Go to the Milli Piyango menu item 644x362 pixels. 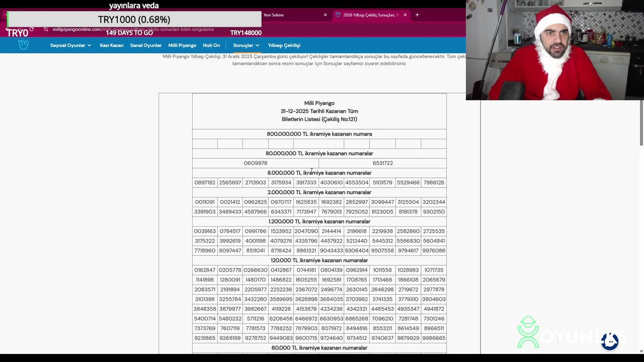(182, 45)
